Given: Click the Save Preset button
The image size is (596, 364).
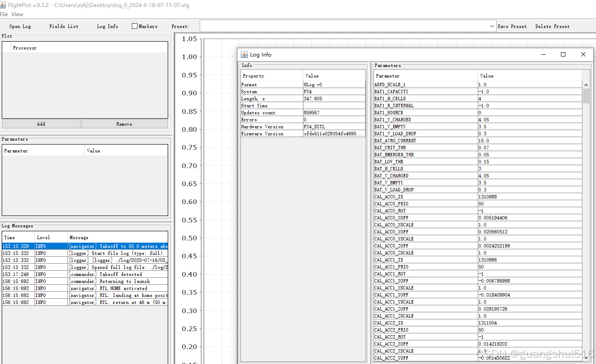Looking at the screenshot, I should (x=512, y=26).
